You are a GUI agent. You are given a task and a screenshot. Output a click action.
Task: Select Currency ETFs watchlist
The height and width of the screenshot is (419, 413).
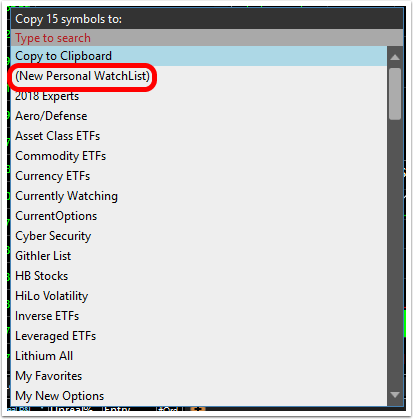click(x=199, y=176)
